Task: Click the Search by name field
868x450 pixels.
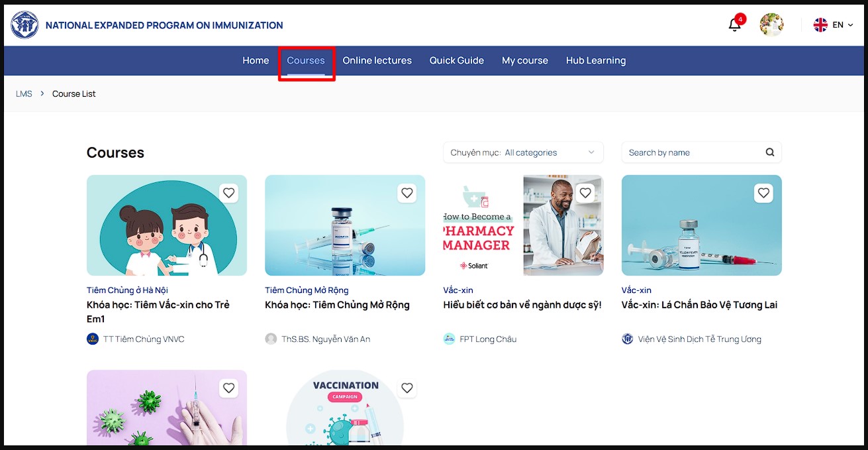Action: click(x=692, y=152)
